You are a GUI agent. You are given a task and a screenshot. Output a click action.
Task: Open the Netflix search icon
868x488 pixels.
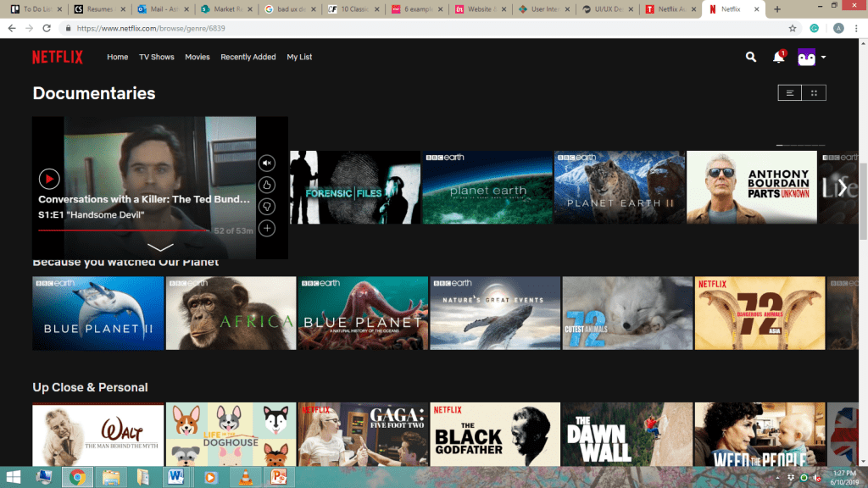point(751,57)
